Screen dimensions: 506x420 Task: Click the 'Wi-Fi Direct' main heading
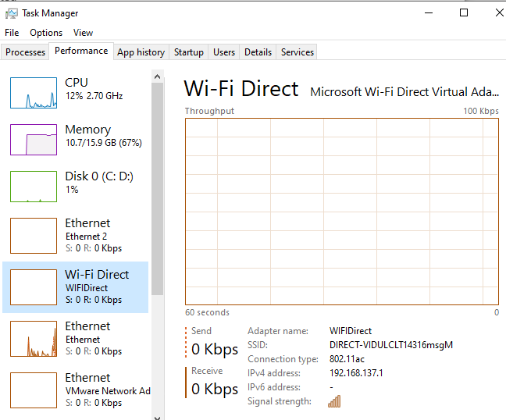click(241, 88)
